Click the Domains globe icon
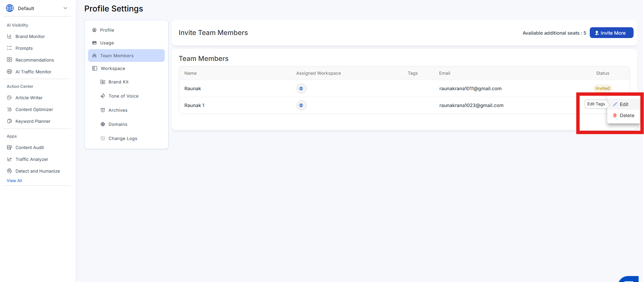644x282 pixels. coord(103,124)
